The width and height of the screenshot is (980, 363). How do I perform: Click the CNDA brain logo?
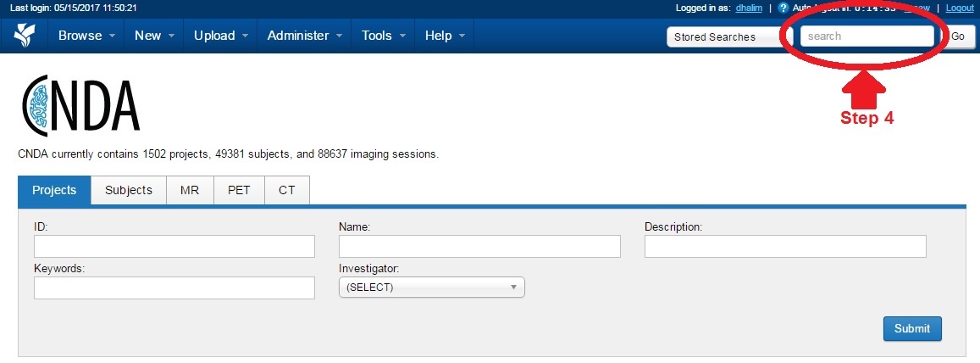tap(80, 106)
